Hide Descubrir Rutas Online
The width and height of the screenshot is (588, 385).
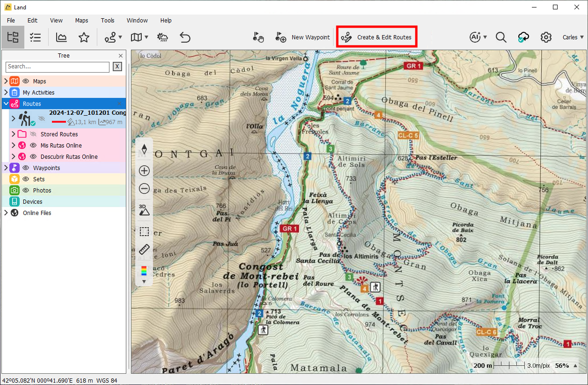click(33, 157)
